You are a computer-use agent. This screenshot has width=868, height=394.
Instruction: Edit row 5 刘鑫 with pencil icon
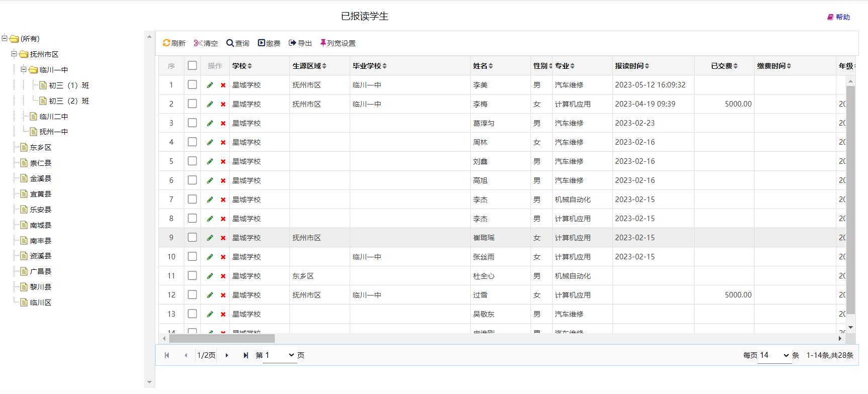coord(210,161)
